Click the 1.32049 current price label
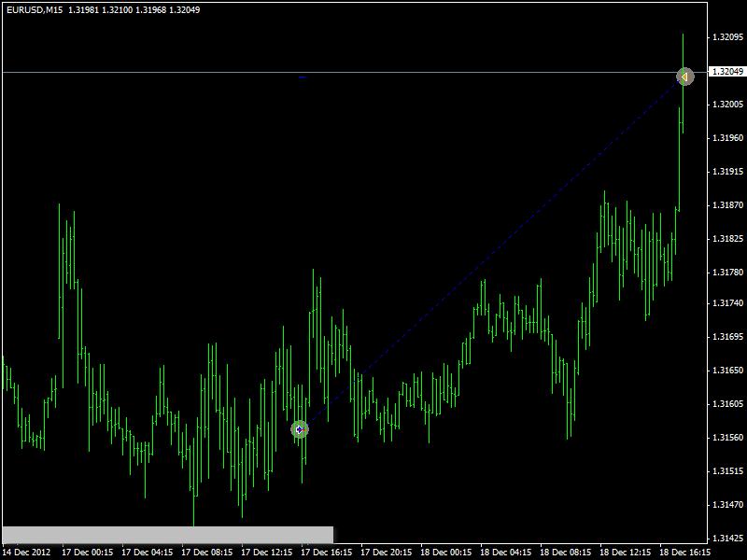The image size is (747, 560). [x=726, y=72]
